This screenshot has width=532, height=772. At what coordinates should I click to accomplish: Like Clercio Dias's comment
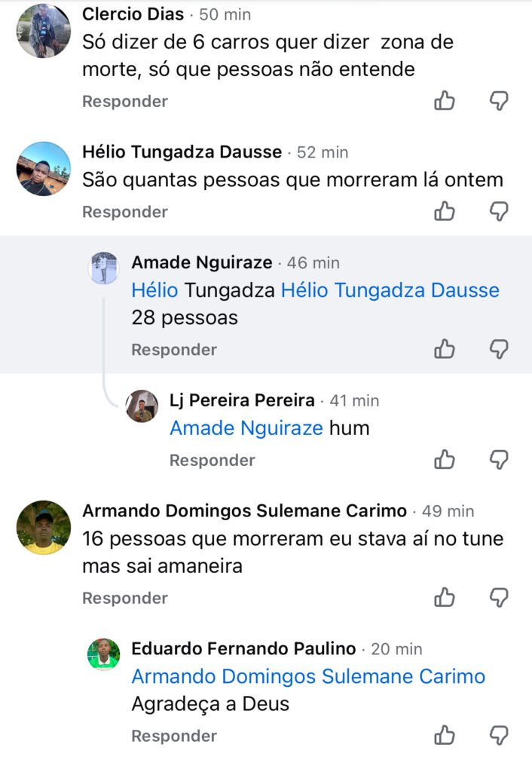point(445,101)
